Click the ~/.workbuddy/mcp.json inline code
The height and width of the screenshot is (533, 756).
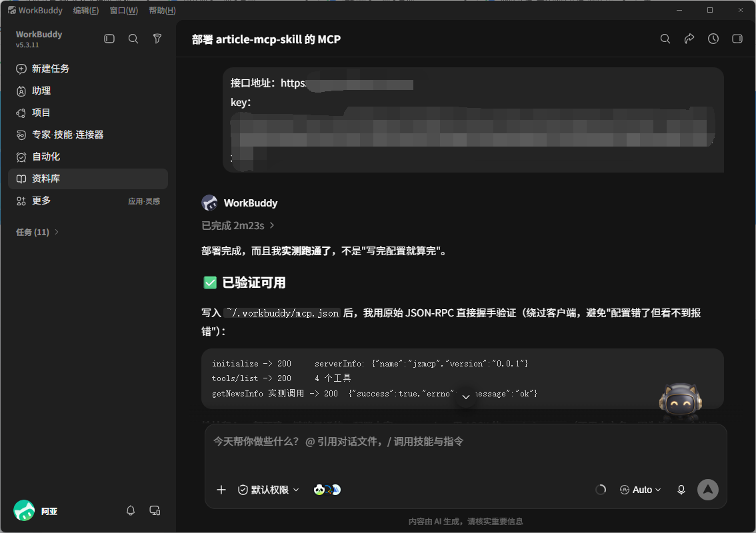283,313
